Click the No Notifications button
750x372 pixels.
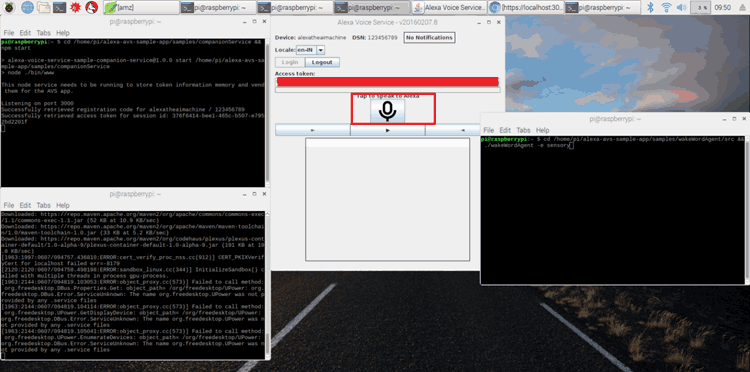coord(429,37)
